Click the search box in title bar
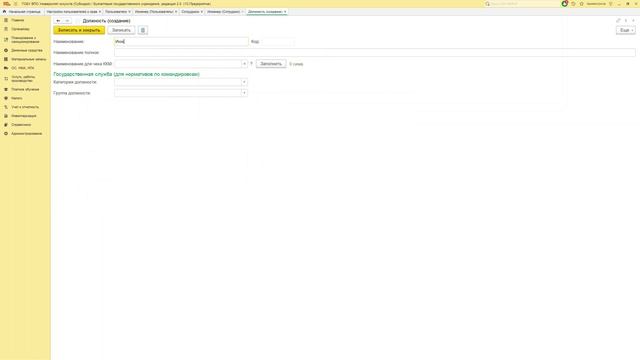This screenshot has height=360, width=640. 522,4
